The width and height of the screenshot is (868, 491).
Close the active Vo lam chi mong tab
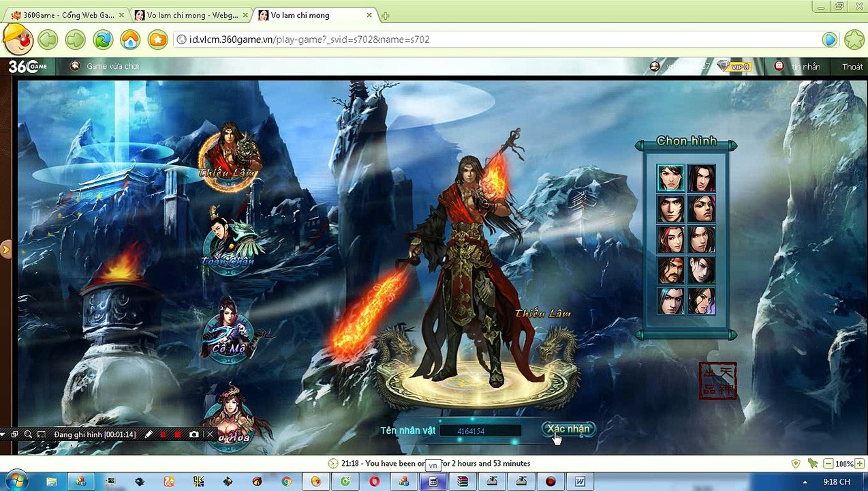coord(369,15)
